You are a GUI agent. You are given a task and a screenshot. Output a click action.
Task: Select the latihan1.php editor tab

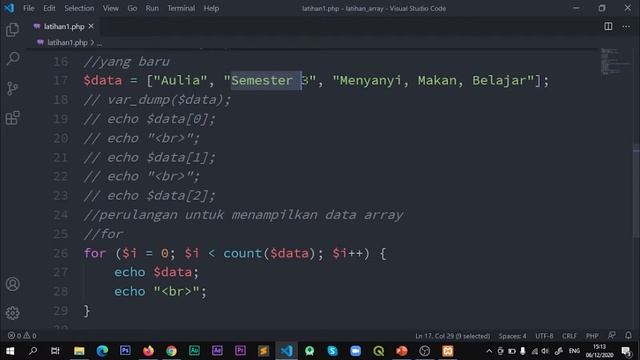click(63, 27)
